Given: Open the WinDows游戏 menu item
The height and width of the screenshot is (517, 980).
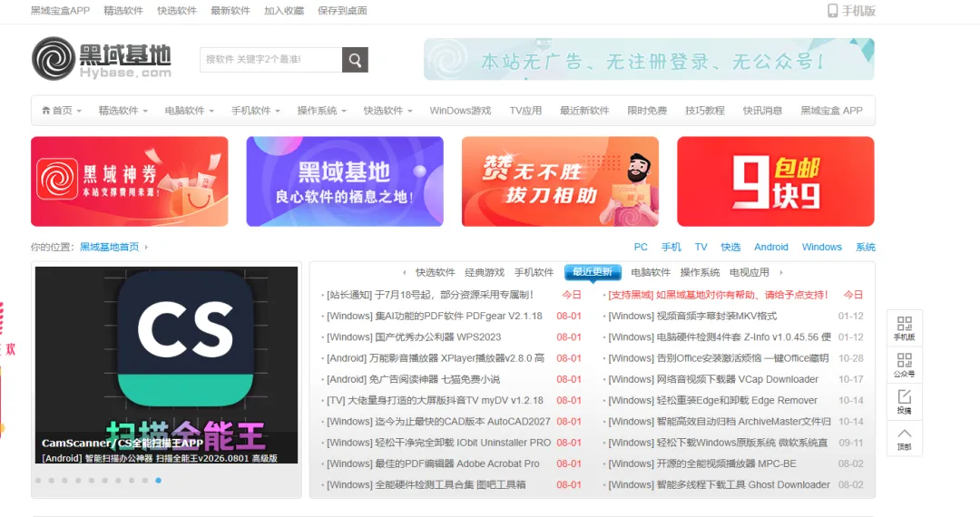Looking at the screenshot, I should click(x=461, y=111).
